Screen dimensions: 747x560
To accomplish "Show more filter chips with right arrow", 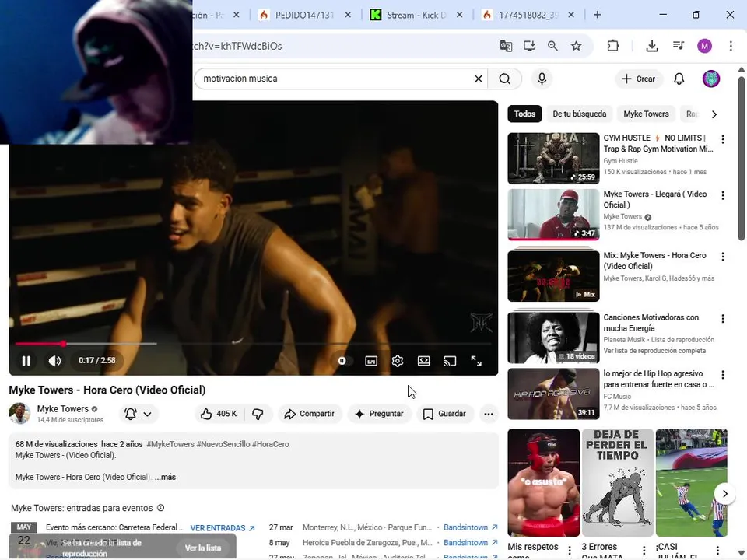I will [714, 114].
